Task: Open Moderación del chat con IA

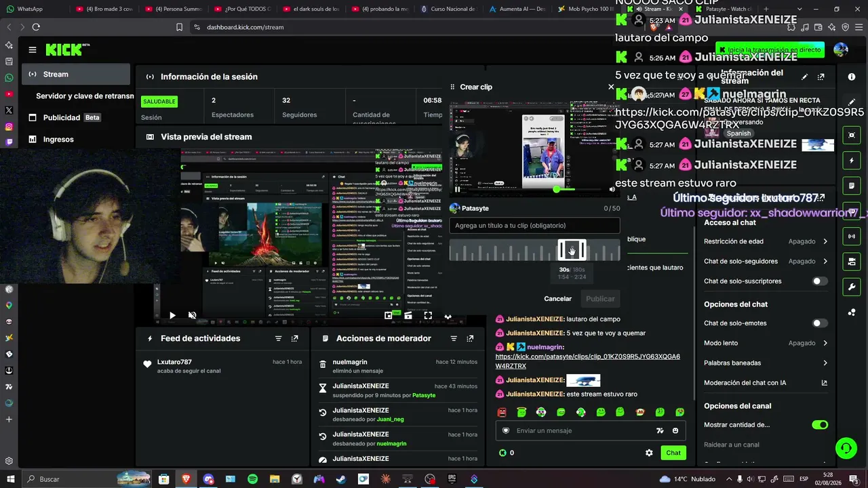Action: pyautogui.click(x=766, y=383)
